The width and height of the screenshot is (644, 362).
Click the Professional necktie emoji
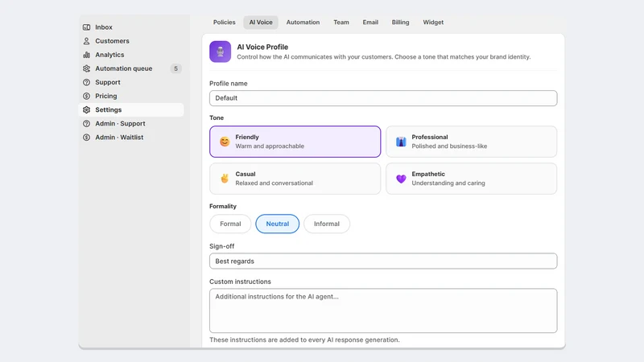pos(401,142)
